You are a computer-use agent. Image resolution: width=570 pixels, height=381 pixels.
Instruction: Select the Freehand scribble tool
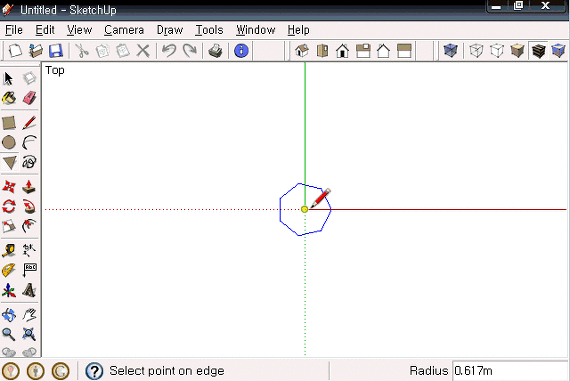(x=29, y=162)
